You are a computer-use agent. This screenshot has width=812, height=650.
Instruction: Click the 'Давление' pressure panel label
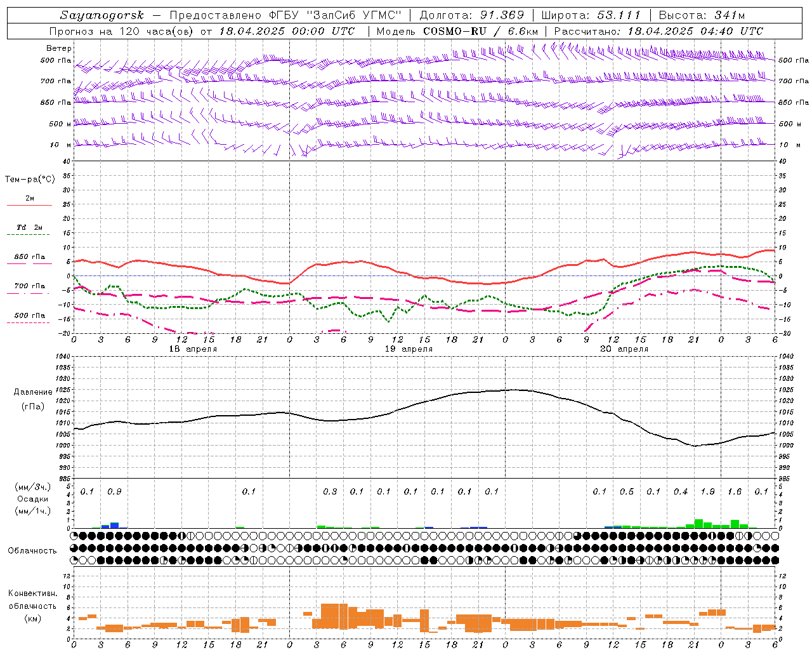click(33, 392)
